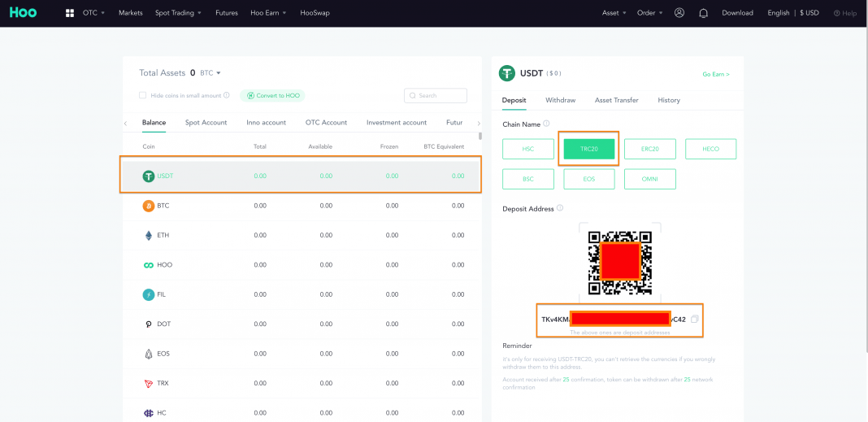The width and height of the screenshot is (868, 422).
Task: Click the notification bell icon
Action: tap(704, 13)
